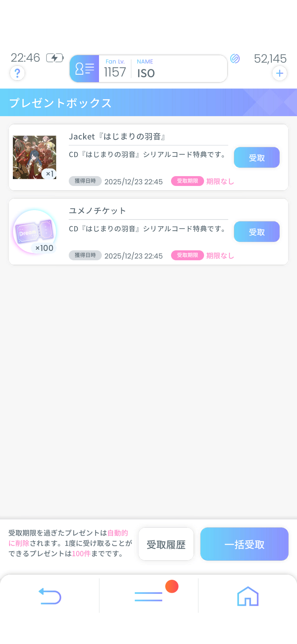
Task: Tap the player name ISO
Action: point(146,73)
